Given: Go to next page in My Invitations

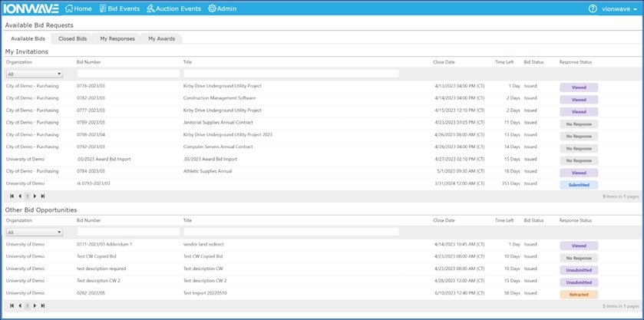Looking at the screenshot, I should click(x=35, y=196).
